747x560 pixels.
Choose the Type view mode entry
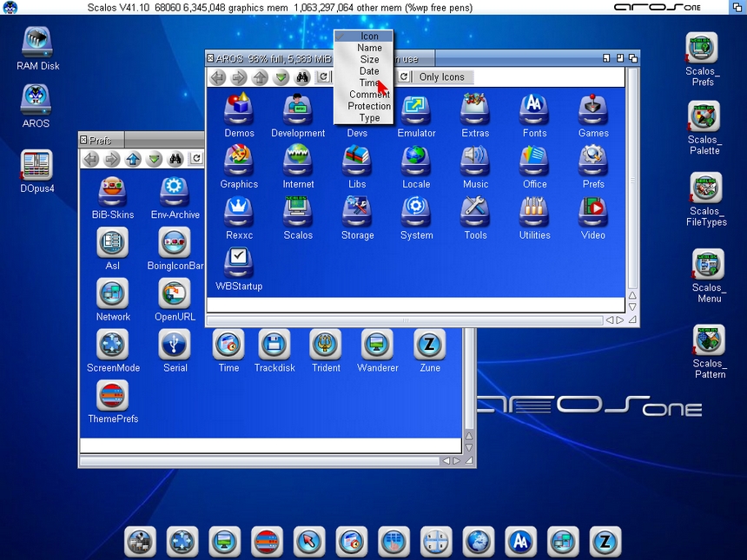pos(369,118)
